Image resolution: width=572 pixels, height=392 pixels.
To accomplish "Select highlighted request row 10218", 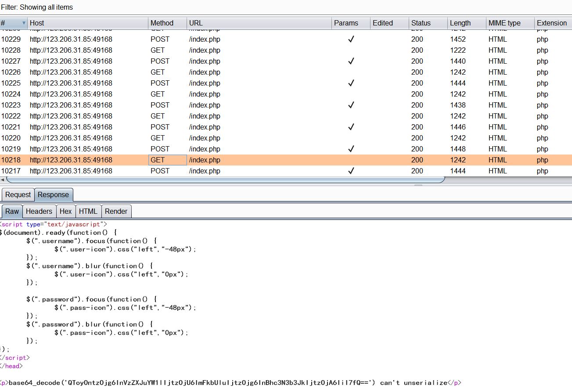I will coord(286,160).
